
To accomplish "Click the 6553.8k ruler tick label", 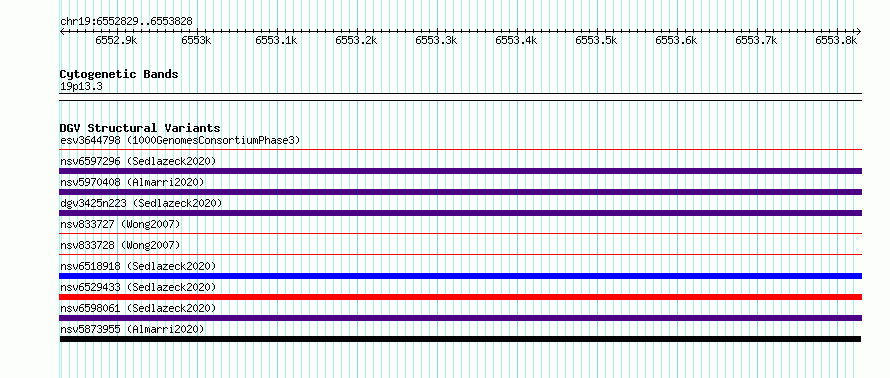I will (x=836, y=40).
